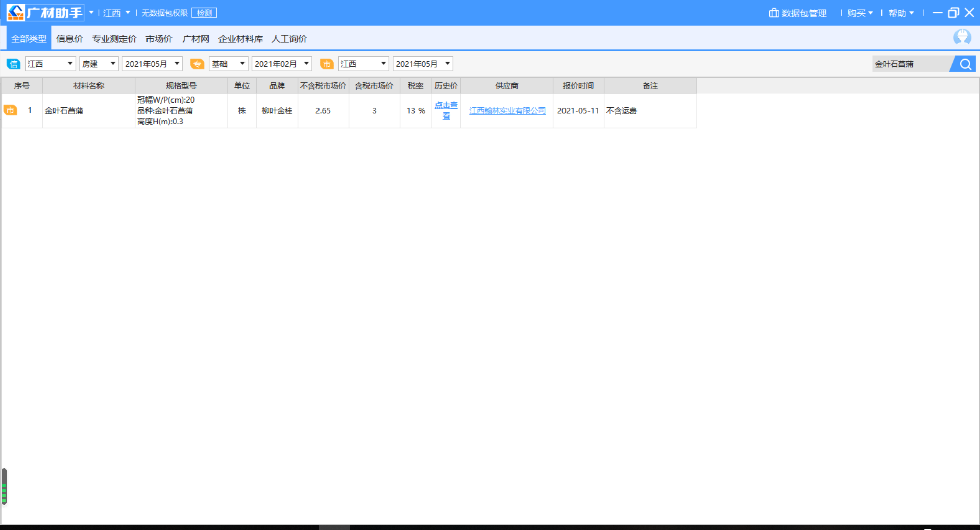The image size is (980, 530).
Task: Click the orange 专 professional-price icon
Action: pos(197,64)
